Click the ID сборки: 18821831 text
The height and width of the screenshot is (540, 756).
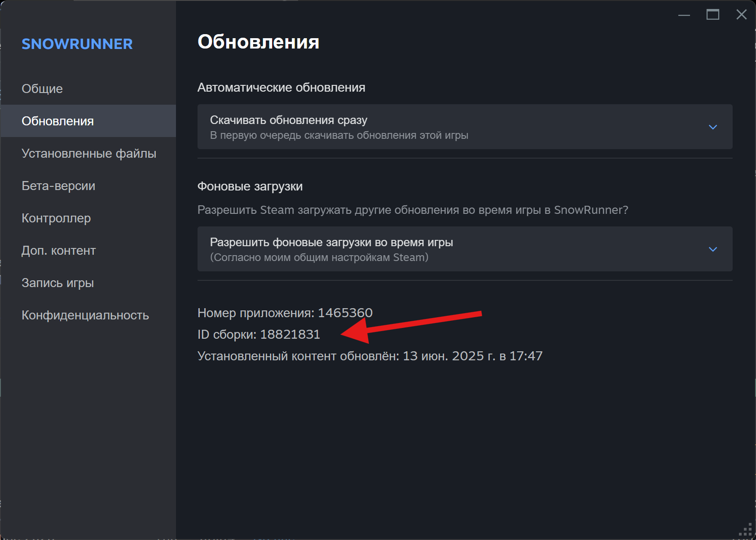[x=259, y=334]
